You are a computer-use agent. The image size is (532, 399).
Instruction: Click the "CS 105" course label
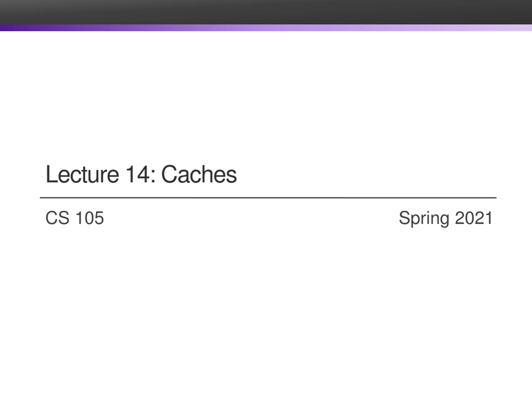[75, 218]
